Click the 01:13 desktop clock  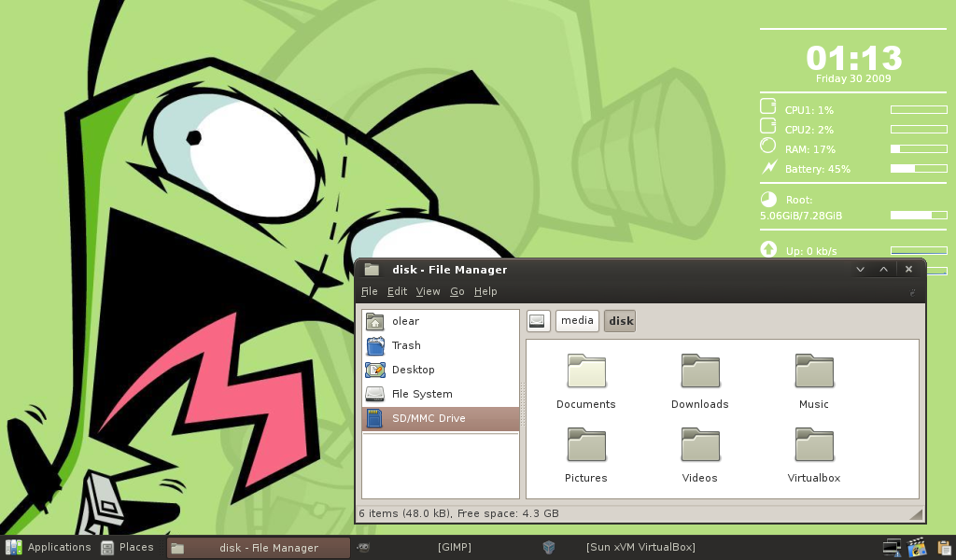coord(853,58)
